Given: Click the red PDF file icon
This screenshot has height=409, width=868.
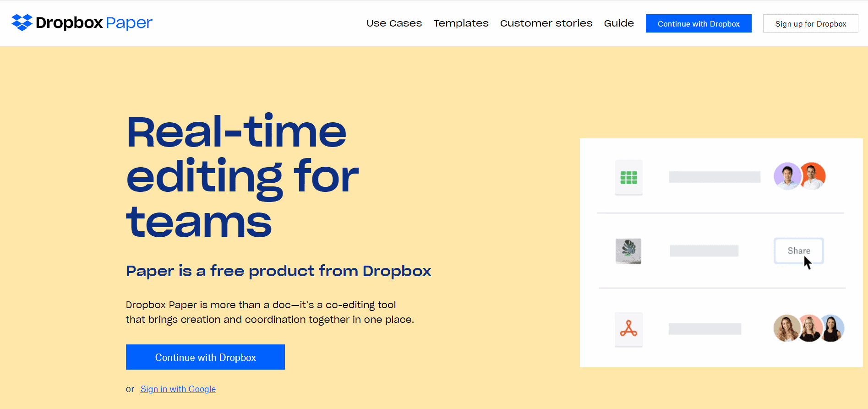Looking at the screenshot, I should coord(628,329).
